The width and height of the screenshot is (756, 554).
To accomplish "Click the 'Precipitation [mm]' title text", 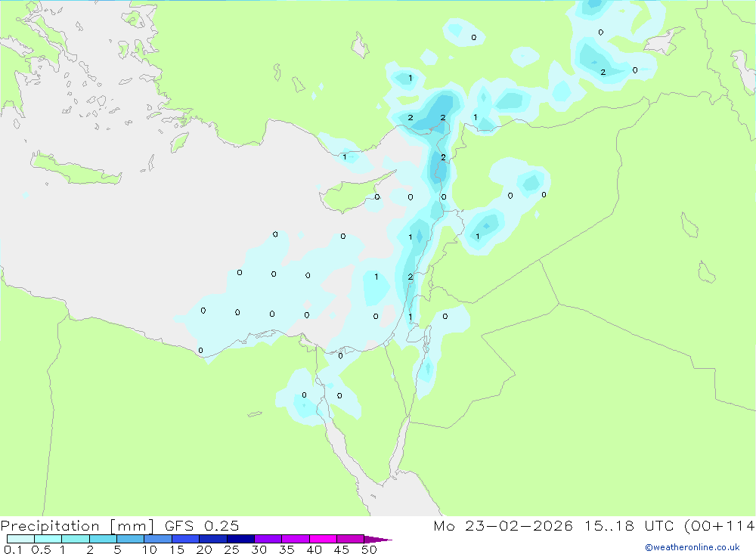I will pyautogui.click(x=77, y=526).
